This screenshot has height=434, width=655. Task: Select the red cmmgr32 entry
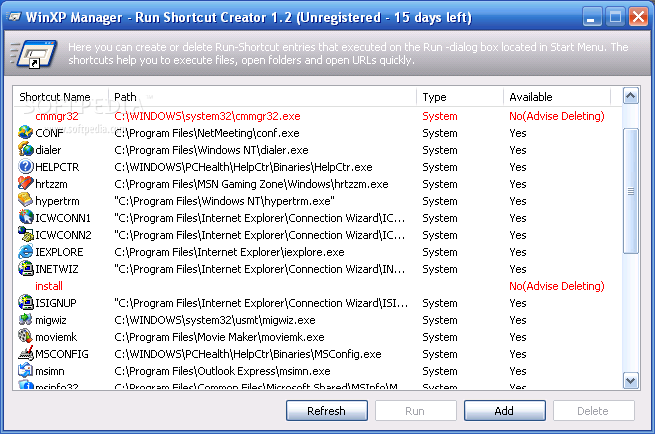tap(57, 116)
